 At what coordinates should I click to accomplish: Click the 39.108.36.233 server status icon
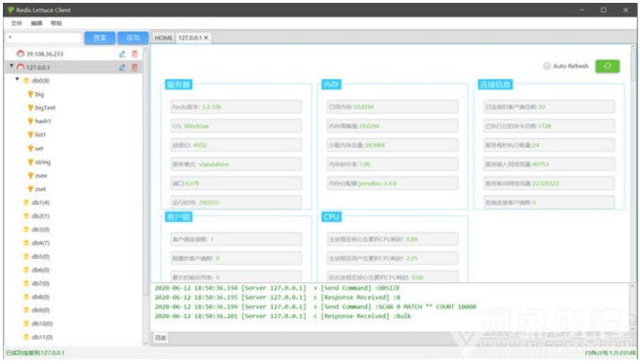pos(21,54)
